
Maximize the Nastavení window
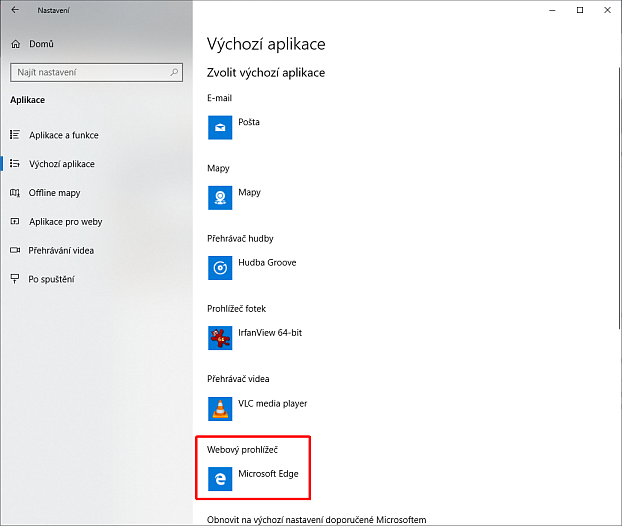click(580, 10)
